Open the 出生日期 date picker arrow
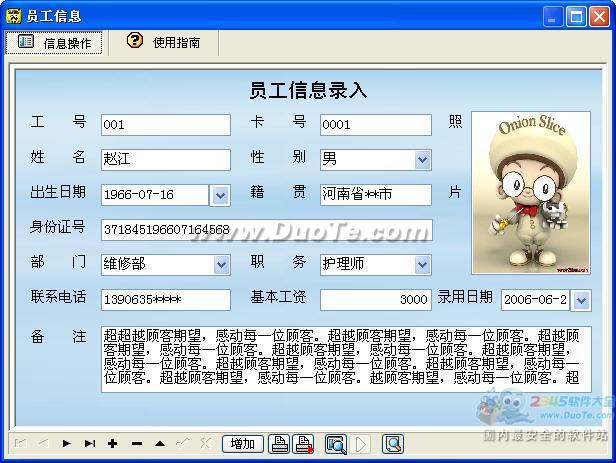The image size is (616, 463). point(220,195)
